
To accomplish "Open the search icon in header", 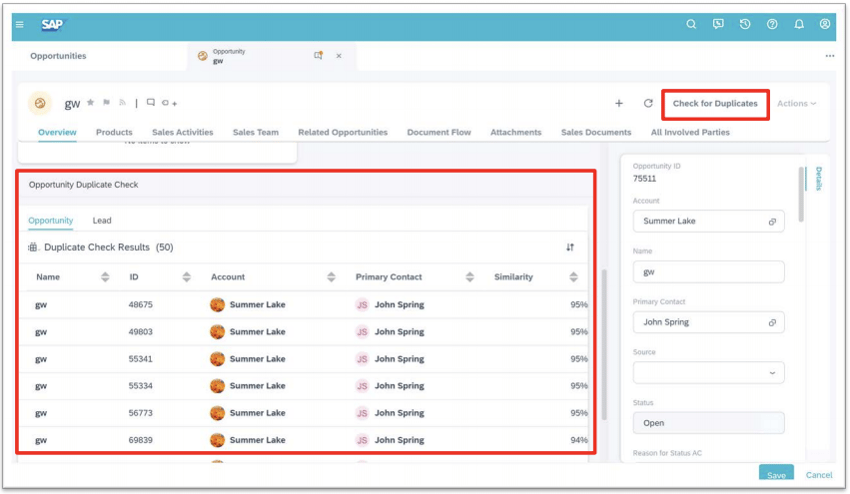I will tap(691, 24).
